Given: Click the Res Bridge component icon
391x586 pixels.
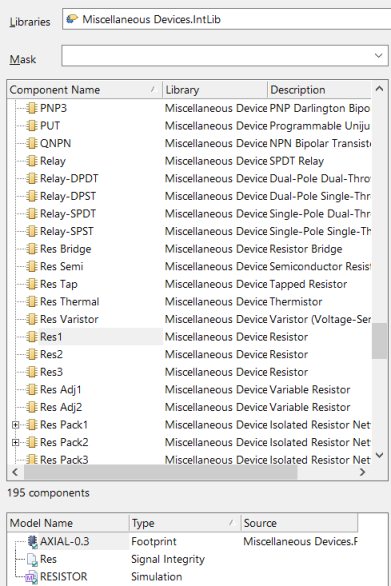Looking at the screenshot, I should point(32,249).
